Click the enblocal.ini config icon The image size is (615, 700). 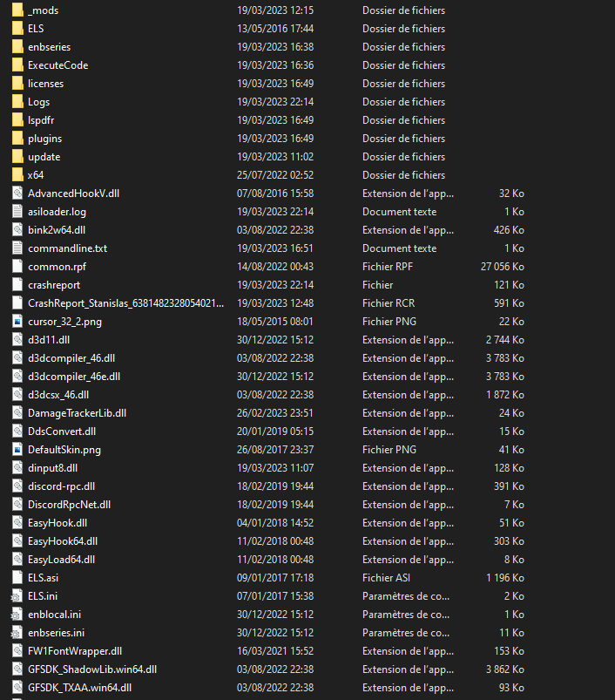(x=18, y=615)
